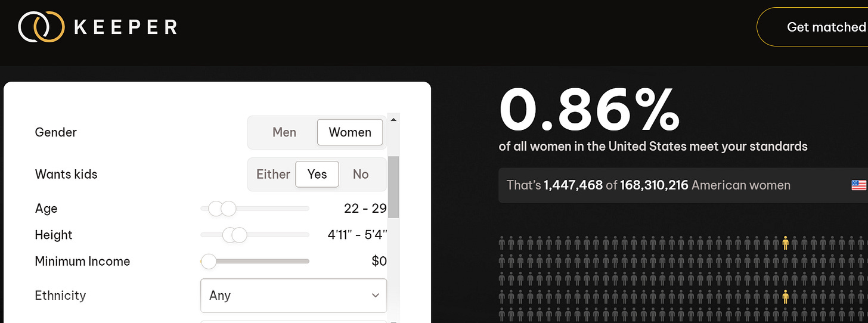Click the 0.86% result figure
The width and height of the screenshot is (868, 323).
coord(589,110)
